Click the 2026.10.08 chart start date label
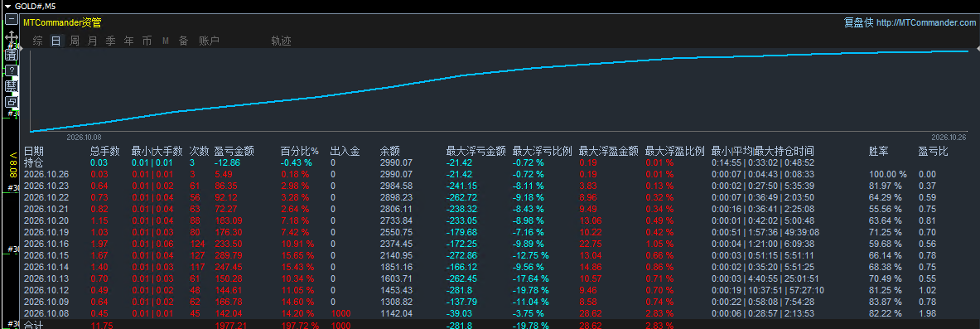This screenshot has width=980, height=329. click(x=84, y=137)
